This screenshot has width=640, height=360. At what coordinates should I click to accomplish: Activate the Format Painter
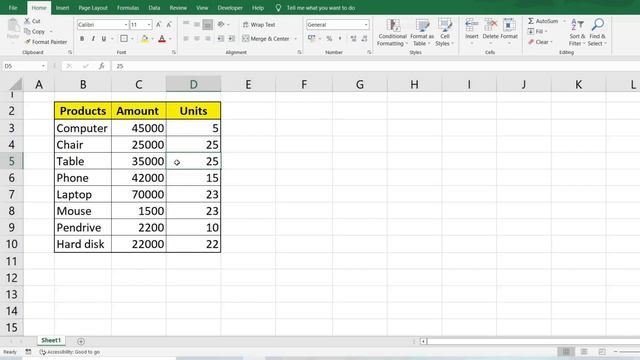click(46, 42)
